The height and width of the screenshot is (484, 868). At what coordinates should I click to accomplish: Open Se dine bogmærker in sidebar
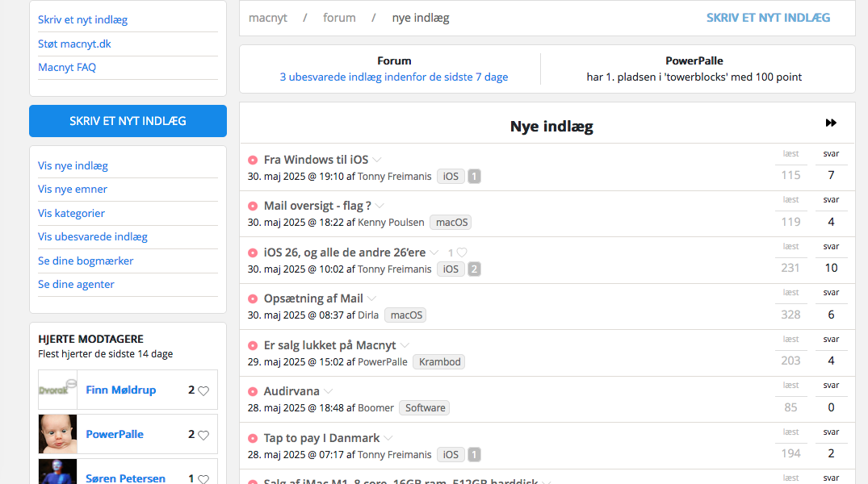[x=86, y=261]
